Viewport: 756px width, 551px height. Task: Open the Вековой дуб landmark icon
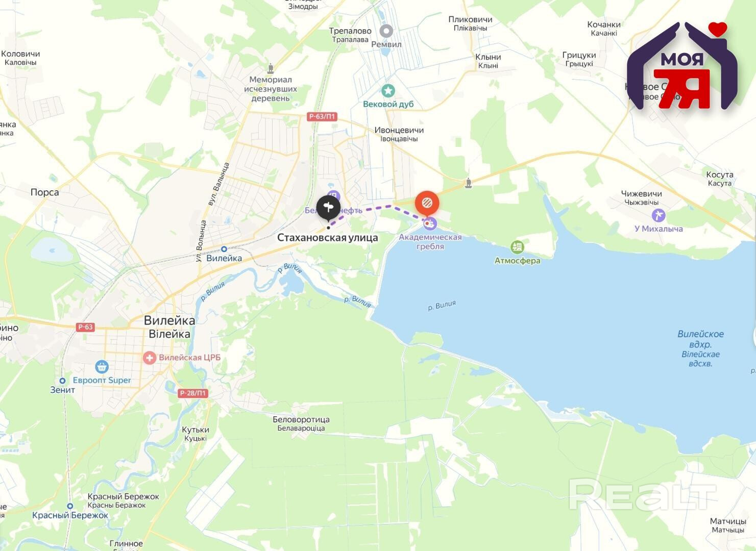(388, 91)
